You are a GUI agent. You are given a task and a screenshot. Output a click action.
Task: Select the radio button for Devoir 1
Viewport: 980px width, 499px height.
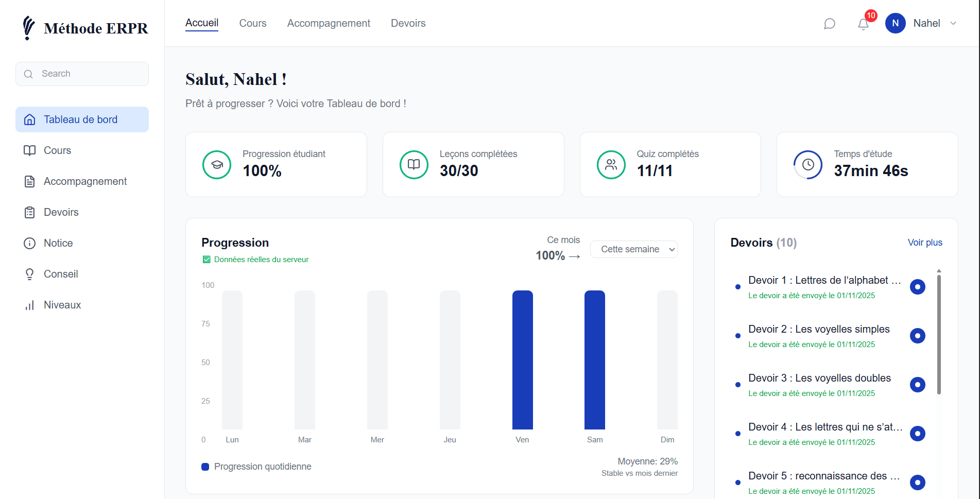point(917,287)
